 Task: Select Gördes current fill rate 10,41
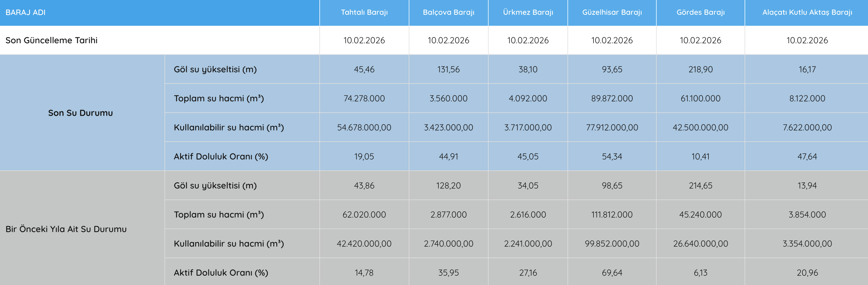tap(700, 157)
